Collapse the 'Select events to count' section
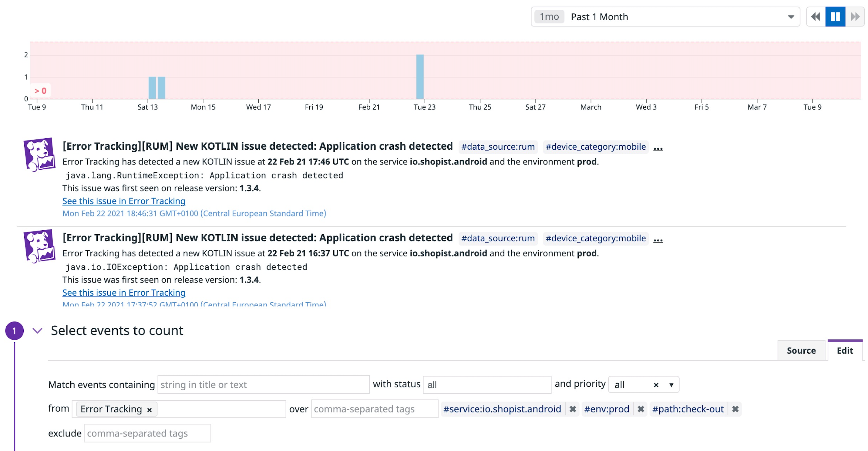 tap(37, 331)
